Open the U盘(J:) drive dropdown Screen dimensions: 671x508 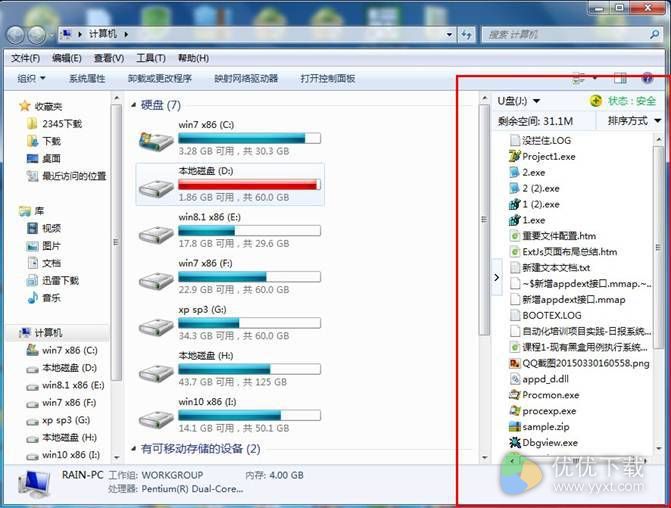(x=537, y=101)
